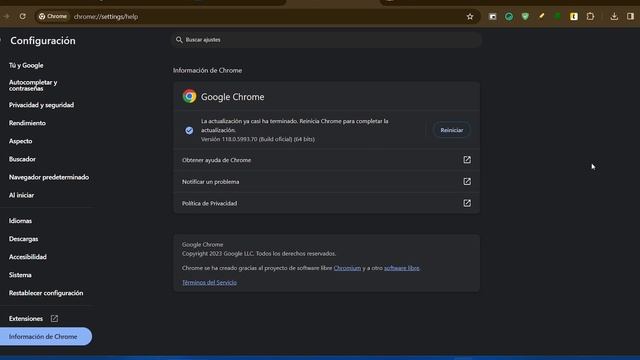
Task: Click the Chrome site info chip
Action: click(x=53, y=16)
